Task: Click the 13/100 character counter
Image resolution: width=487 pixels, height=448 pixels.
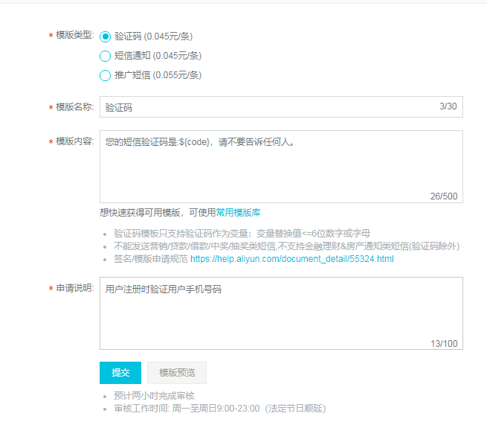Action: [x=444, y=344]
